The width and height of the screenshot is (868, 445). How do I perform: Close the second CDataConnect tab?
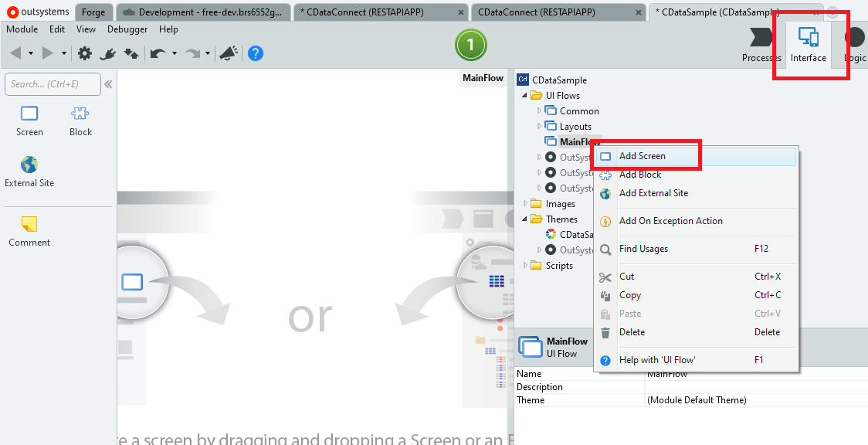[x=640, y=12]
